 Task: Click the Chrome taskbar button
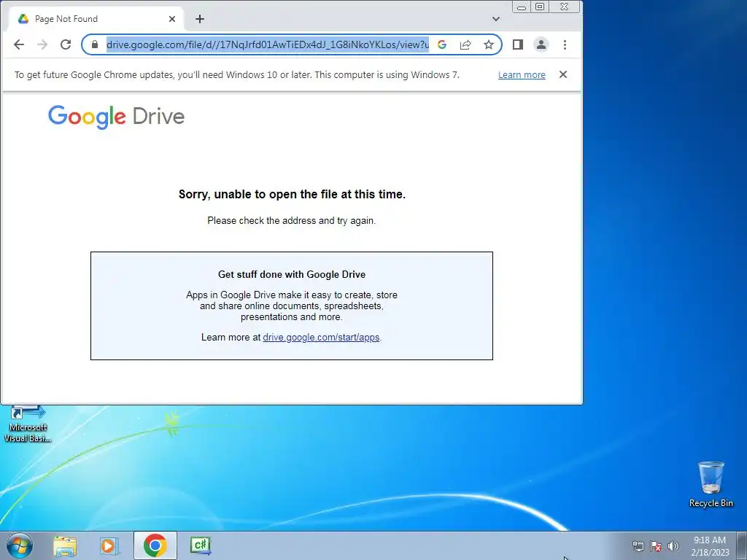155,545
